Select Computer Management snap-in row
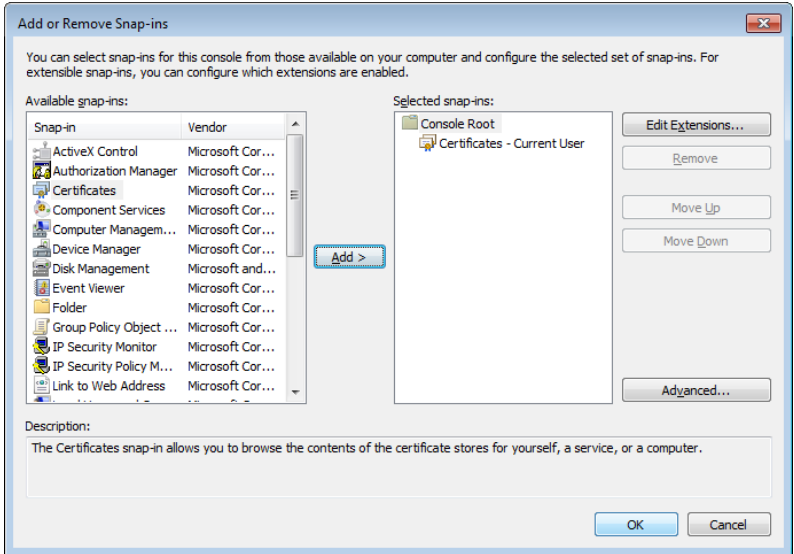Viewport: 794px width, 554px height. pos(114,229)
